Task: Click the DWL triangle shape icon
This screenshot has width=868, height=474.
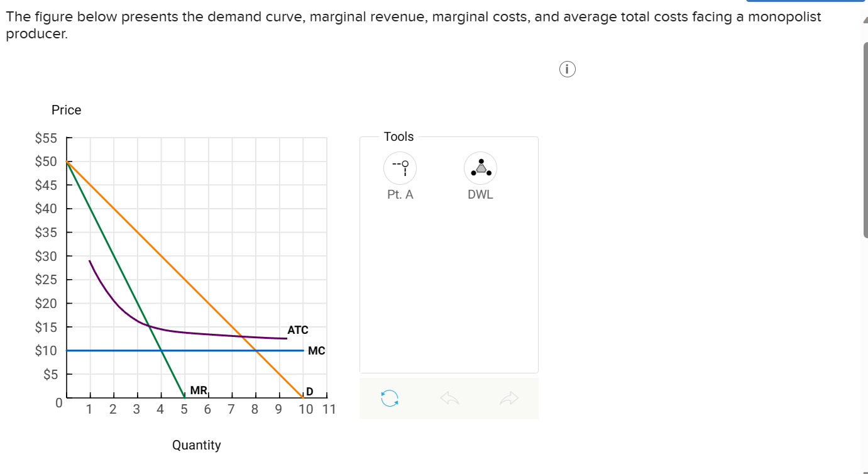Action: [x=480, y=168]
